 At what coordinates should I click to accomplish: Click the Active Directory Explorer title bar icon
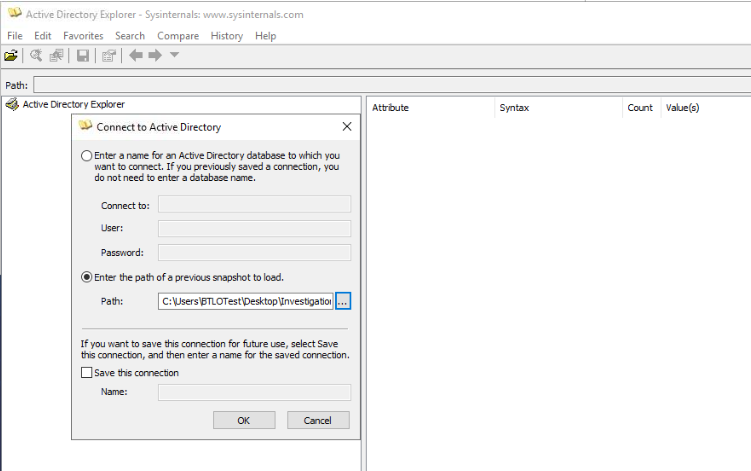pyautogui.click(x=14, y=13)
